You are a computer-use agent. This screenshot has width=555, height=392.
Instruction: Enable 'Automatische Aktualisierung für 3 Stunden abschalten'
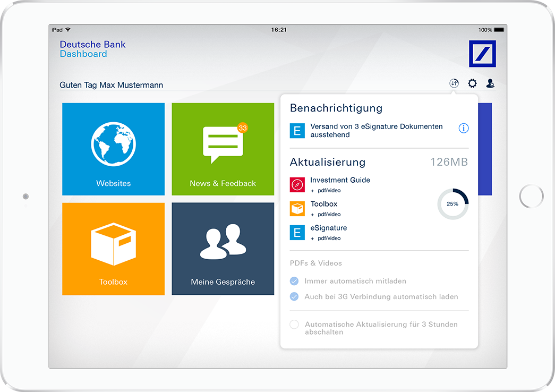[294, 325]
